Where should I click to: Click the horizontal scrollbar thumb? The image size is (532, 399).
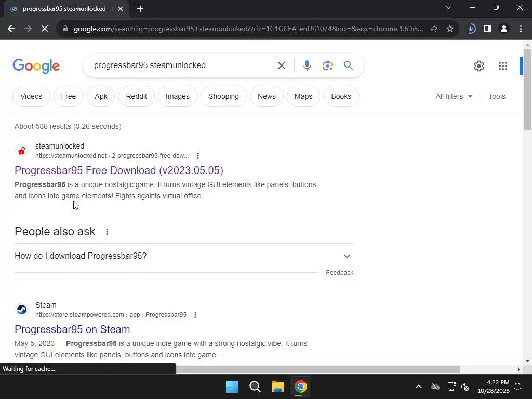tap(318, 369)
